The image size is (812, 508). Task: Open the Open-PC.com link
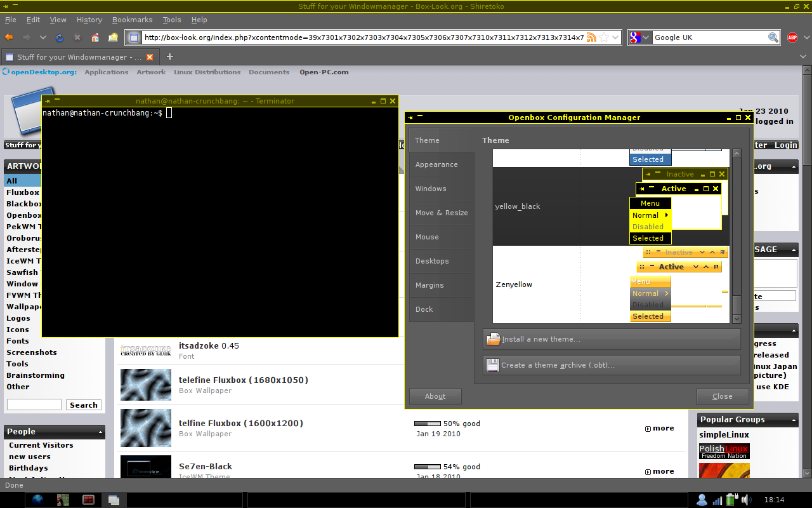[324, 72]
